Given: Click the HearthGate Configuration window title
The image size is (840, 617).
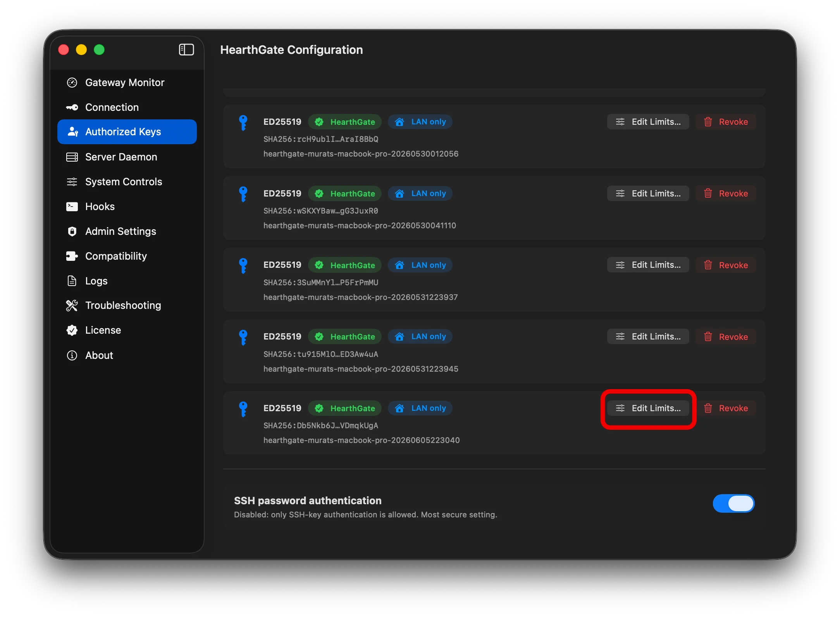Looking at the screenshot, I should (x=291, y=50).
